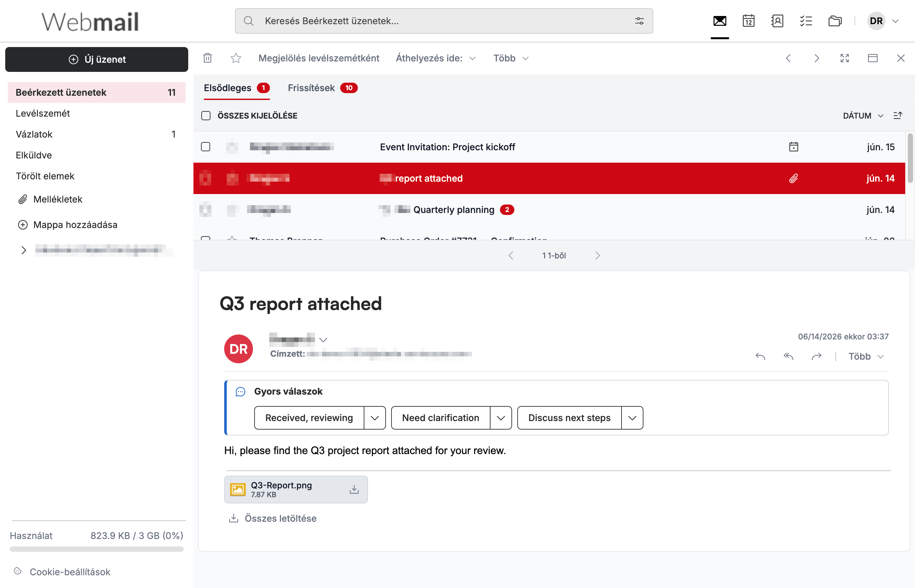The height and width of the screenshot is (588, 915).
Task: Go to previous message arrow in toolbar
Action: click(788, 58)
